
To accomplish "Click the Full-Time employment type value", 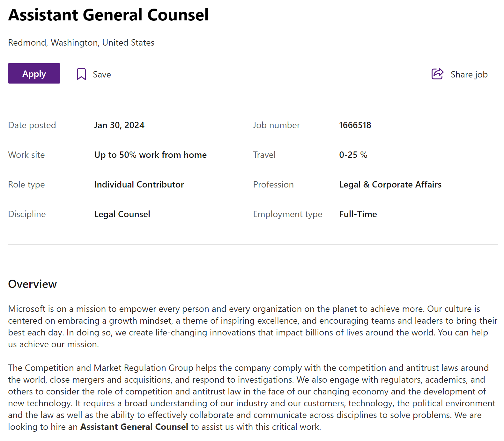I will click(358, 214).
